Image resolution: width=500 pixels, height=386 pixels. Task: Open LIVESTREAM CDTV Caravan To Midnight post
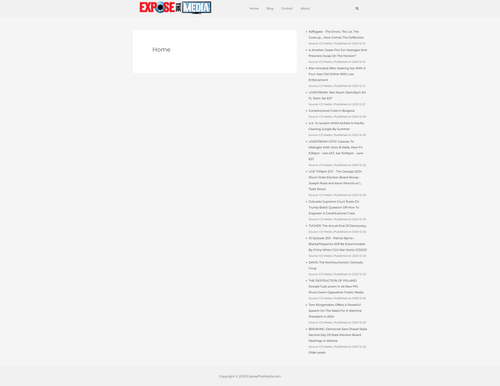[x=336, y=150]
